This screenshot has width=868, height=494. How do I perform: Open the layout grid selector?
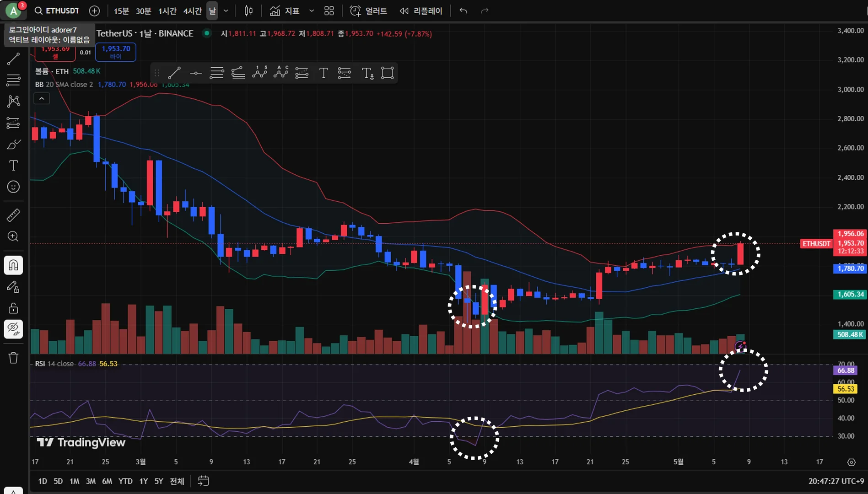(x=329, y=11)
